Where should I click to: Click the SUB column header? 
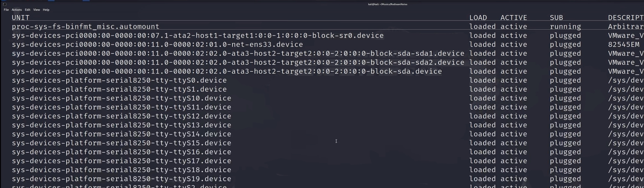click(x=556, y=18)
